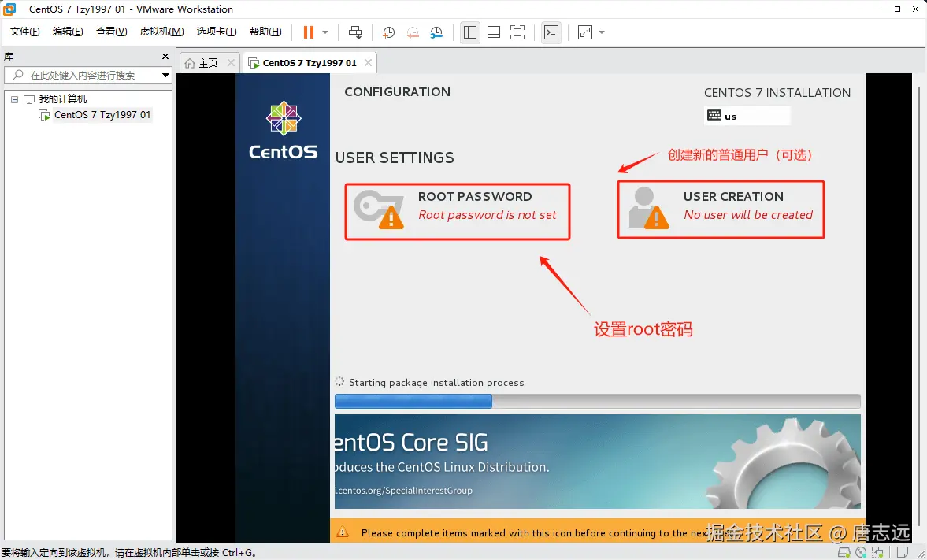The width and height of the screenshot is (927, 560).
Task: Open the stretch display dropdown arrow
Action: pyautogui.click(x=602, y=32)
